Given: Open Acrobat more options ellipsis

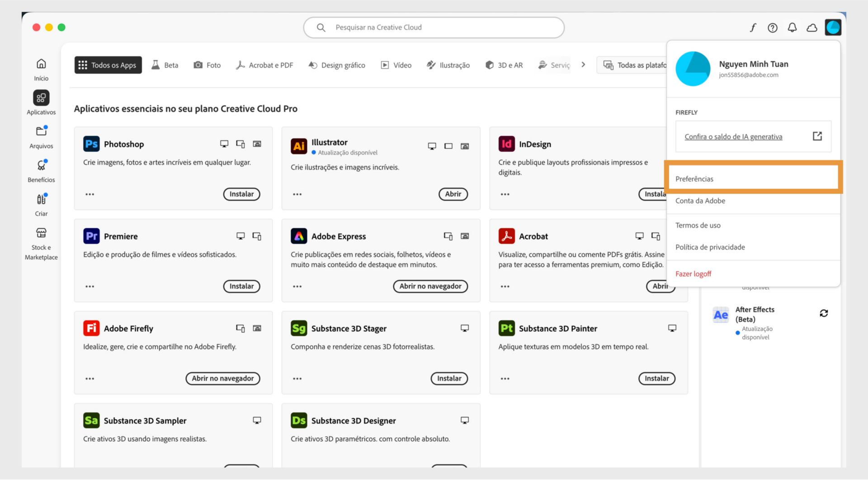Looking at the screenshot, I should (505, 287).
